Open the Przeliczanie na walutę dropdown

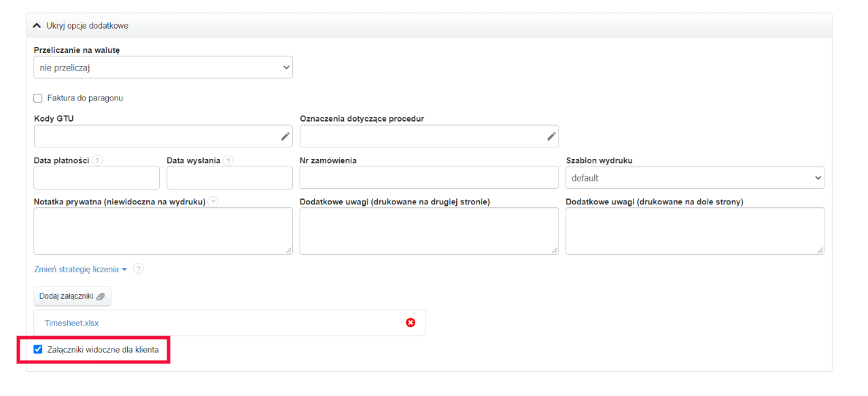tap(163, 67)
